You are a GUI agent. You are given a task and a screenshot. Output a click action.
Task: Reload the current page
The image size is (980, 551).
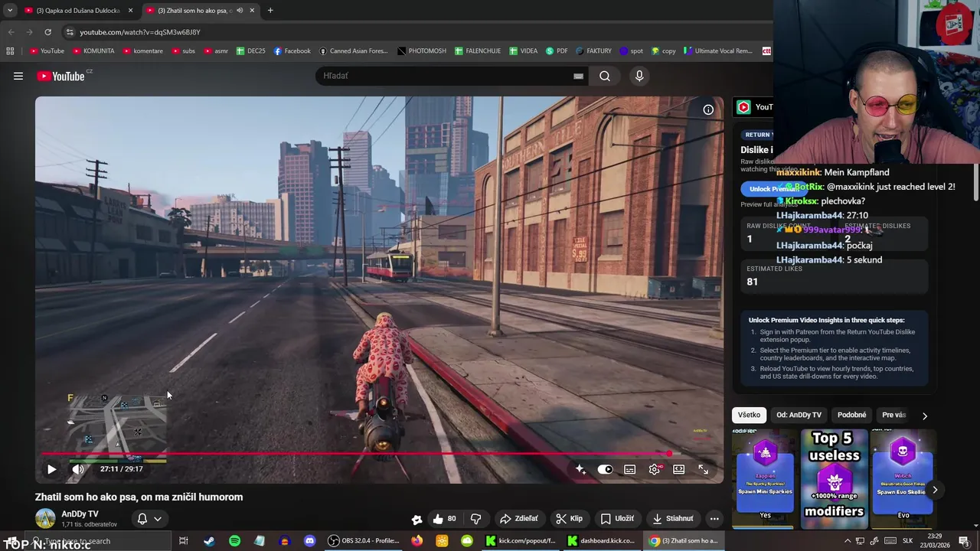click(x=47, y=31)
